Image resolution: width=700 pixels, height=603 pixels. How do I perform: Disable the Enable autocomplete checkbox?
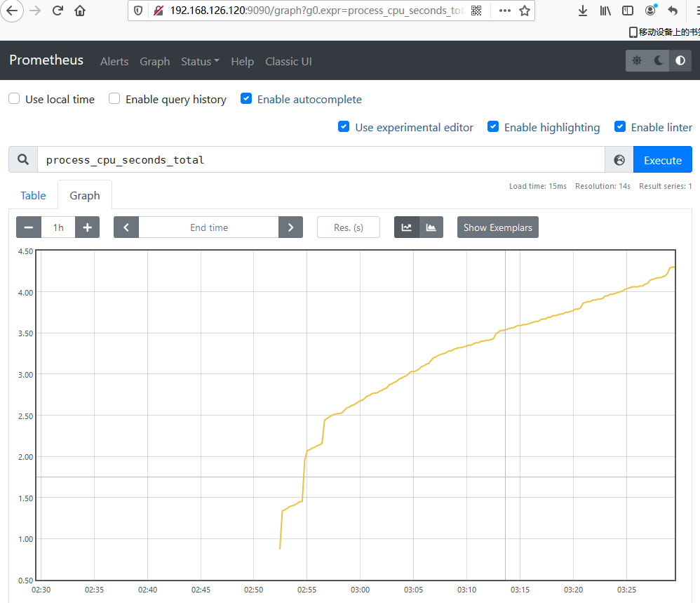246,98
